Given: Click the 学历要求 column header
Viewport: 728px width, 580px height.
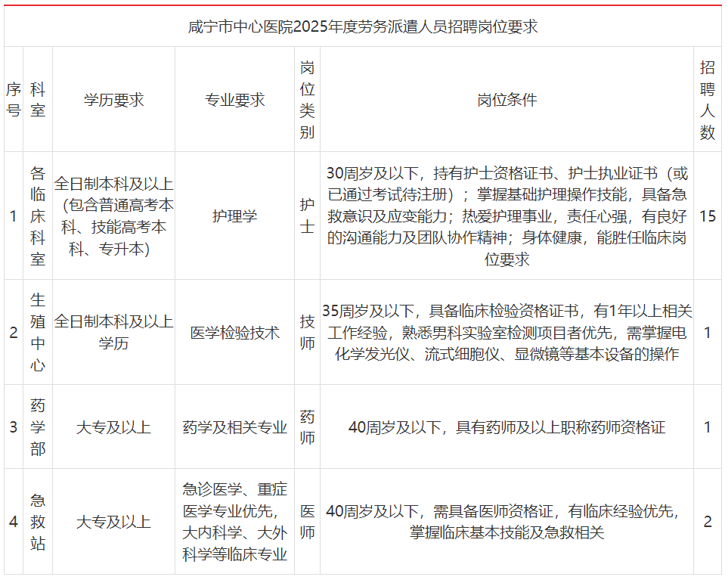Looking at the screenshot, I should point(113,100).
